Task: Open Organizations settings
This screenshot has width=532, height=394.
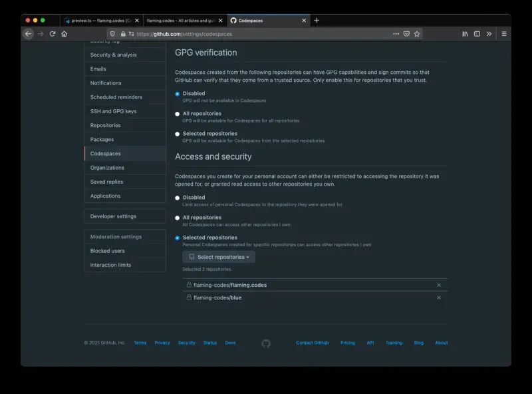Action: pos(125,168)
